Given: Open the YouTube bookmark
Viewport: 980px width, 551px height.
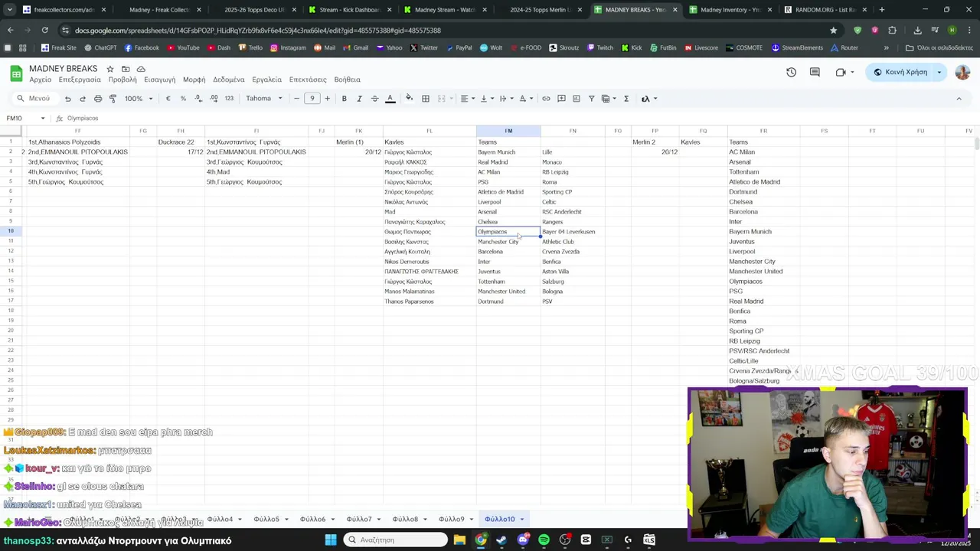Looking at the screenshot, I should (183, 47).
